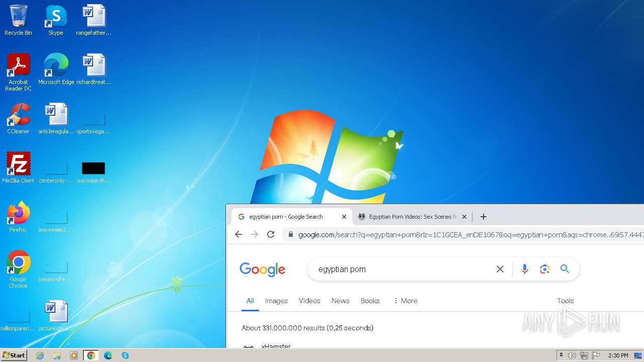The image size is (644, 362).
Task: Open a new Chrome tab
Action: pyautogui.click(x=484, y=217)
